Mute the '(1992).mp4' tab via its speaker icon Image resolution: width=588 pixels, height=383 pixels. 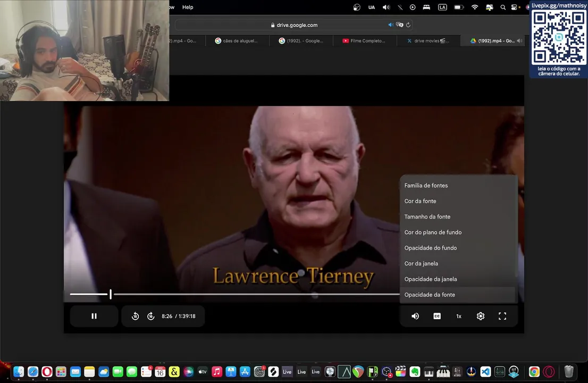coord(519,41)
